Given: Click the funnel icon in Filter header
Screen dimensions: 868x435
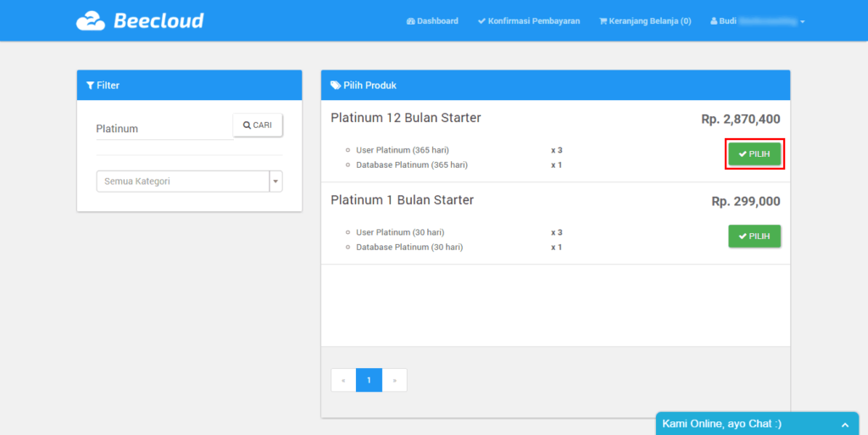Looking at the screenshot, I should 91,86.
